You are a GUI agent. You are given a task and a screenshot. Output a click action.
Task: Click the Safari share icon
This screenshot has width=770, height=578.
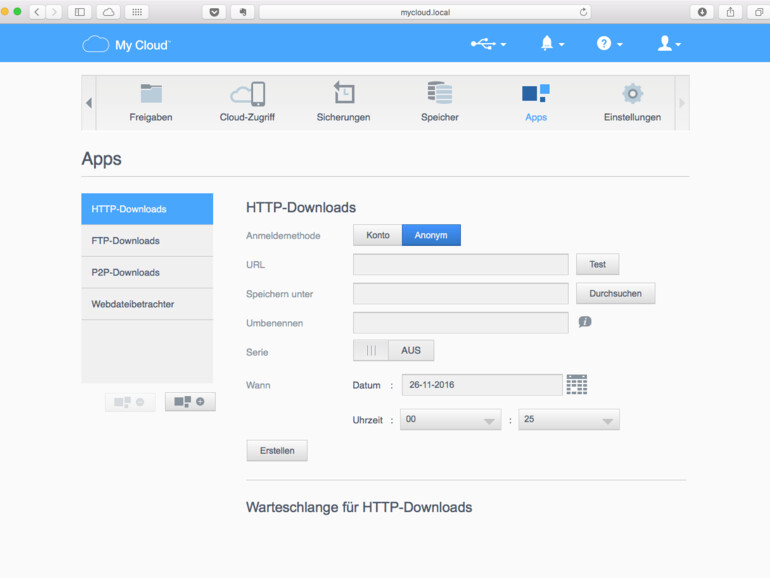pyautogui.click(x=730, y=12)
